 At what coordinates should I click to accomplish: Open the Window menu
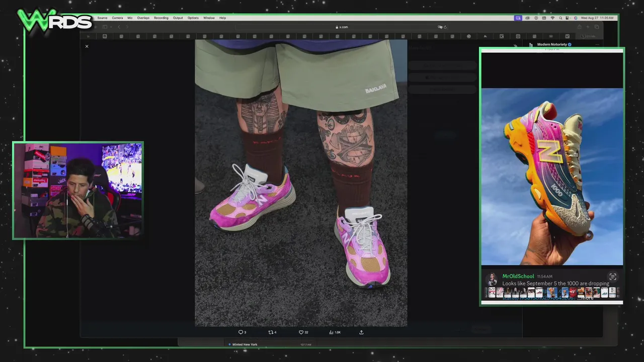point(209,18)
